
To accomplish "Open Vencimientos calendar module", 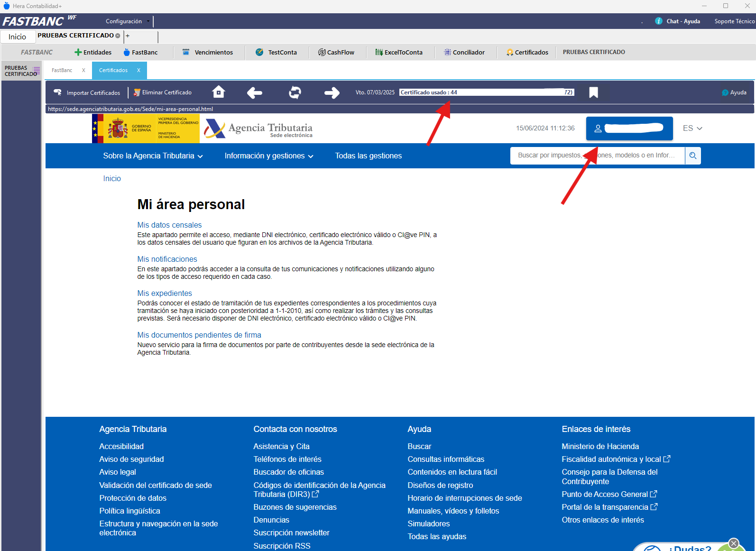I will (208, 52).
